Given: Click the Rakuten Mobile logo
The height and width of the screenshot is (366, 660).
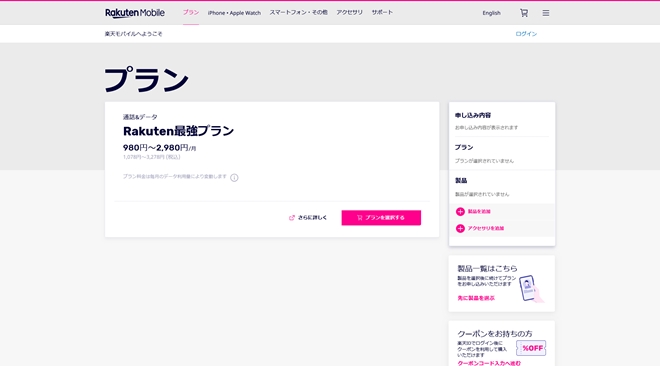Looking at the screenshot, I should tap(135, 13).
